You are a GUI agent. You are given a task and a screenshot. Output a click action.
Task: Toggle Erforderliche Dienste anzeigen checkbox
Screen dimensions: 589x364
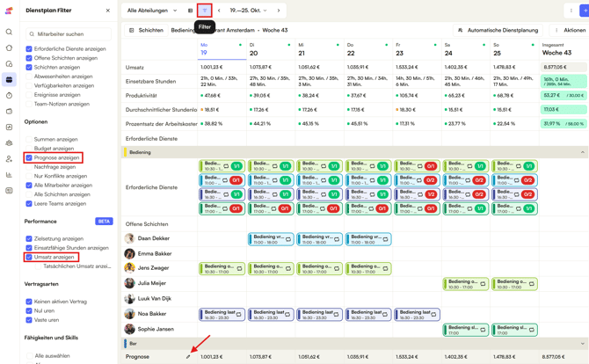pos(29,49)
